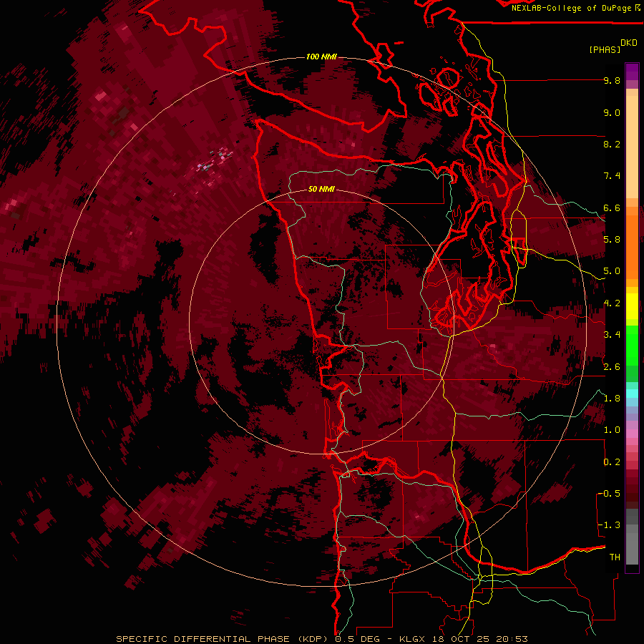644x644 pixels.
Task: Click the 6.6 legend value
Action: (612, 208)
